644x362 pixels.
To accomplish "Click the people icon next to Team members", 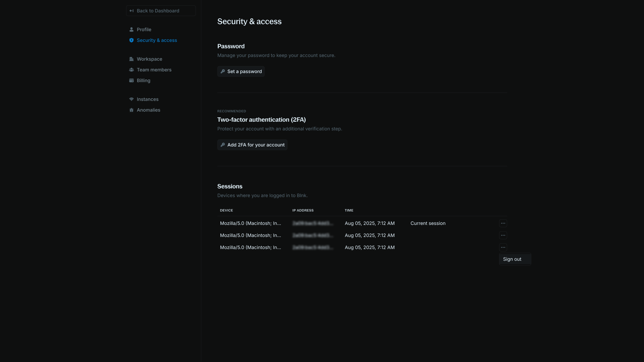I will pos(131,70).
